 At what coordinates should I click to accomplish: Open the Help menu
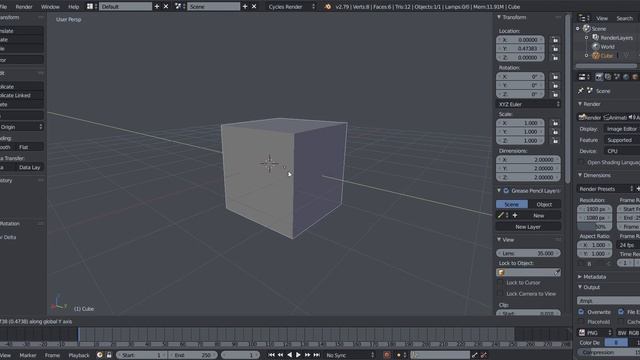73,7
